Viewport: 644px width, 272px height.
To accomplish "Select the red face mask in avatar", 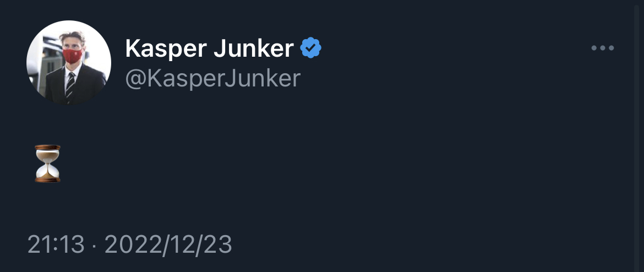I will (x=72, y=56).
